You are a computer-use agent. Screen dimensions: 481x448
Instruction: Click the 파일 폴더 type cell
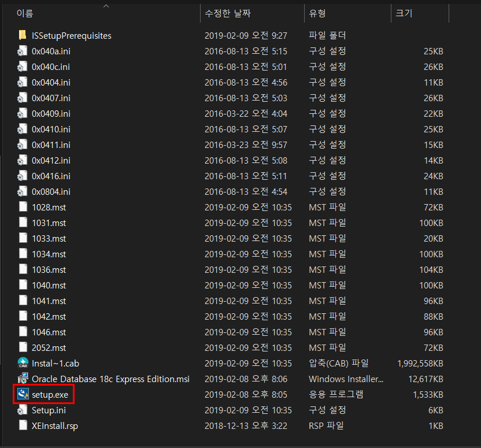coord(327,35)
